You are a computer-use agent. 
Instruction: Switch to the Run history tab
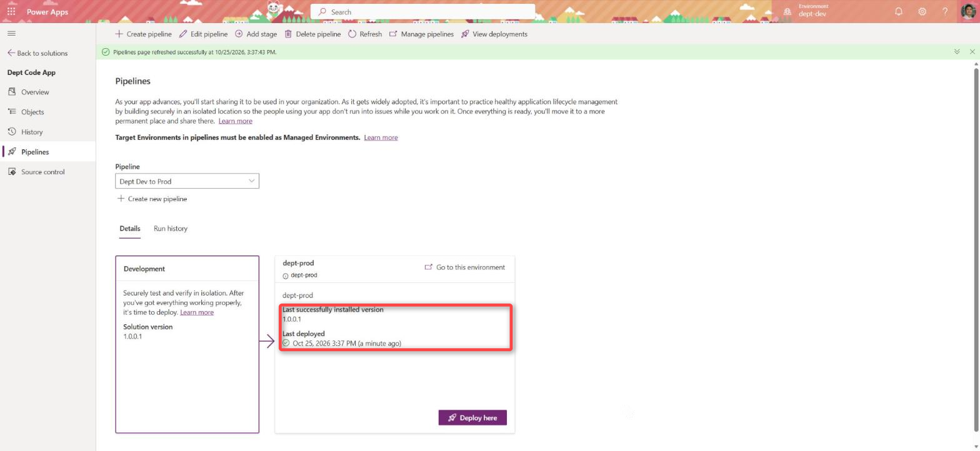pyautogui.click(x=171, y=229)
